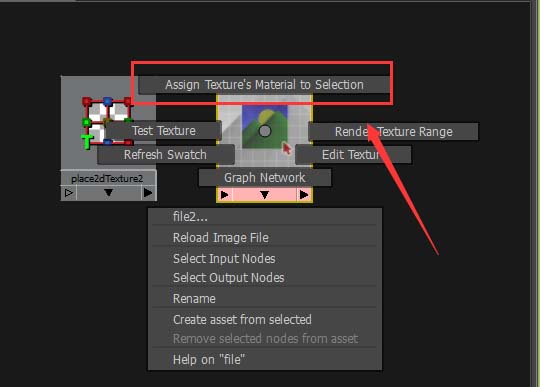Select the place2dTexture2 node icon
540x387 pixels.
coord(107,123)
